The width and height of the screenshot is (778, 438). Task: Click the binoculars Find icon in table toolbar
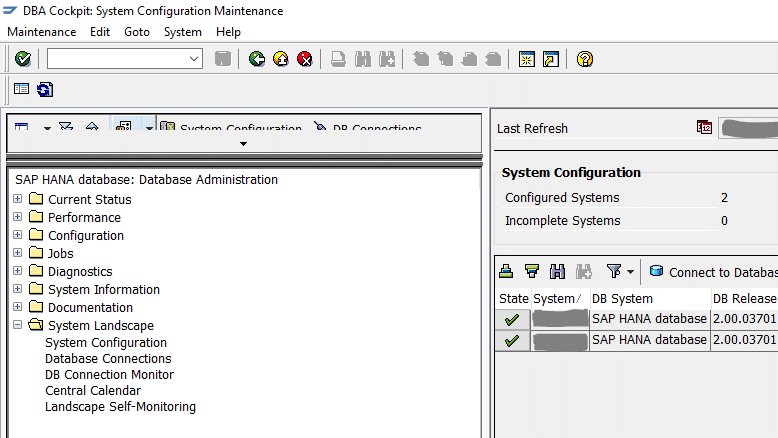click(x=557, y=271)
